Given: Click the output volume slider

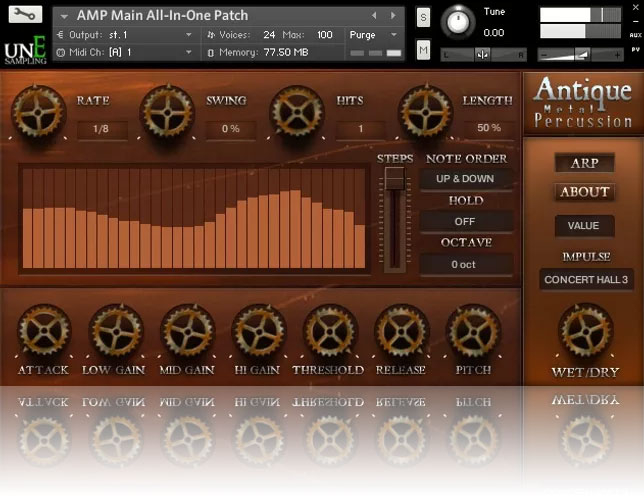Looking at the screenshot, I should pos(581,55).
